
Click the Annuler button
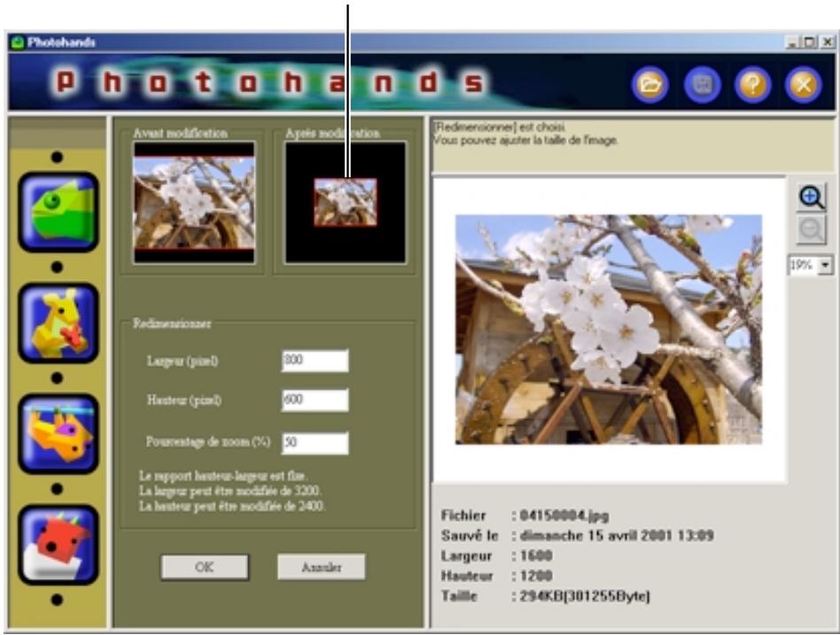point(322,567)
